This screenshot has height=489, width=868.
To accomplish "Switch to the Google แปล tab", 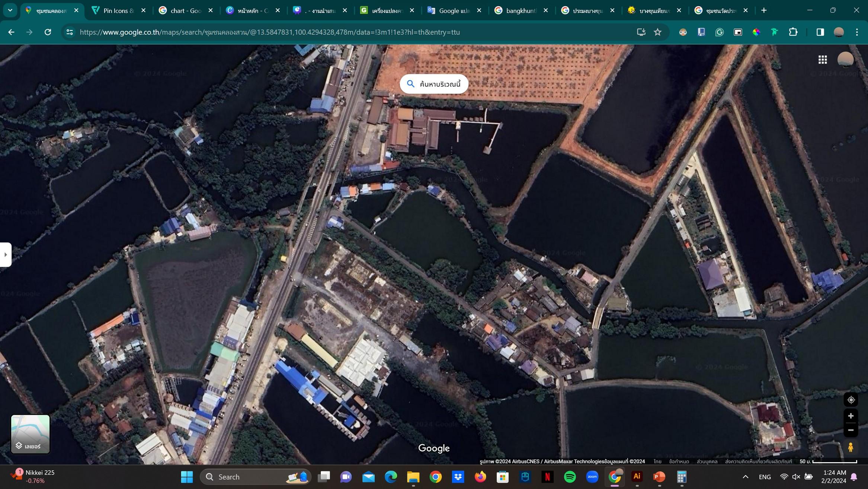I will coord(454,10).
